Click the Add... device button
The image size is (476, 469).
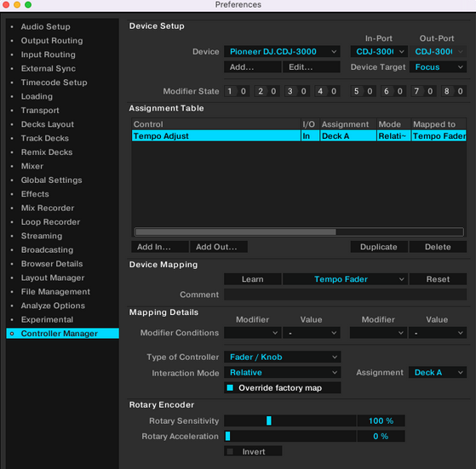point(252,67)
